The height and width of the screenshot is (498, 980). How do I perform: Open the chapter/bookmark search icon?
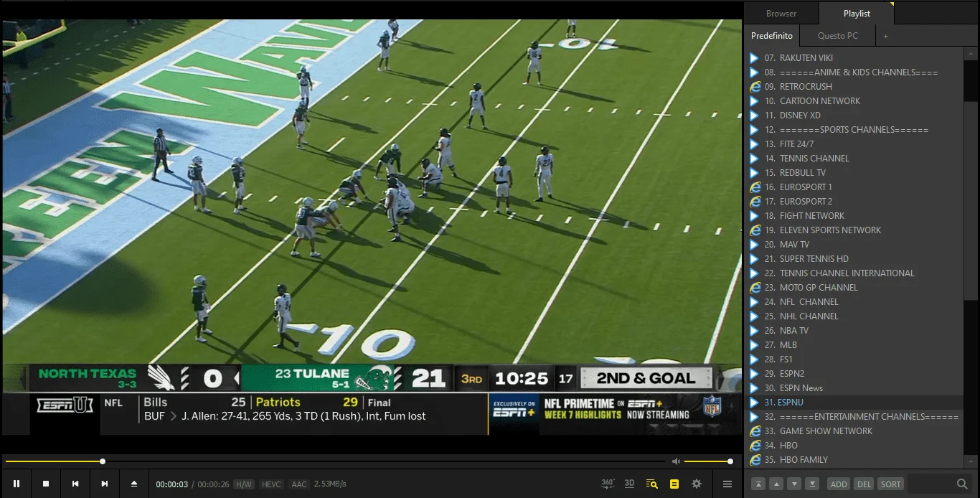point(651,484)
